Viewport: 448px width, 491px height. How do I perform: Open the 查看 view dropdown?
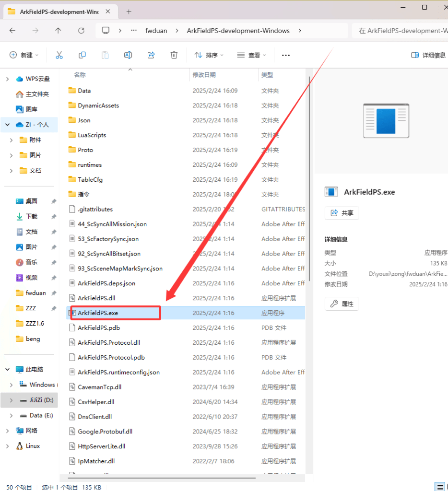tap(251, 55)
